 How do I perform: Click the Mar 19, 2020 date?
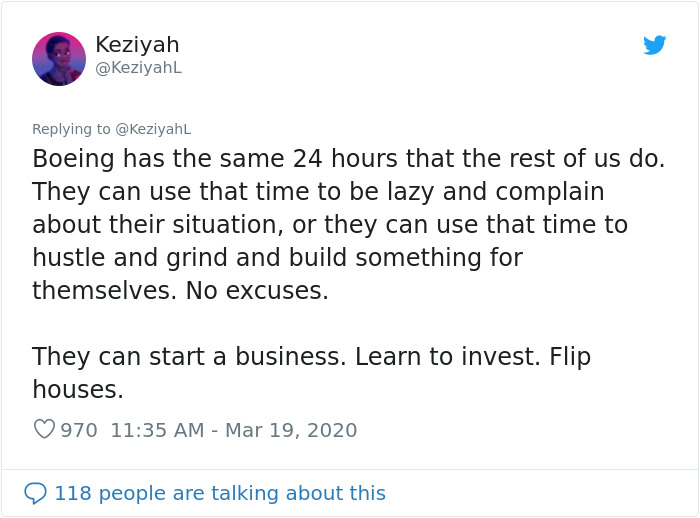tap(290, 430)
